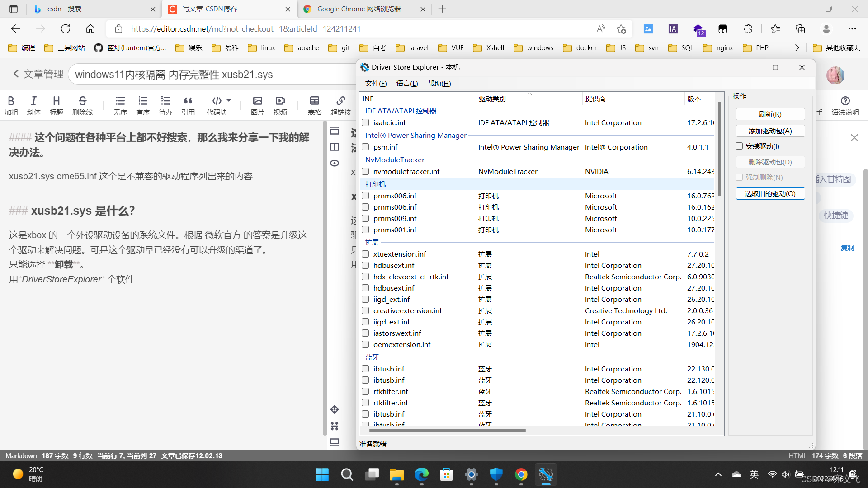This screenshot has width=868, height=488.
Task: Insert a quote block (引用)
Action: pyautogui.click(x=188, y=101)
